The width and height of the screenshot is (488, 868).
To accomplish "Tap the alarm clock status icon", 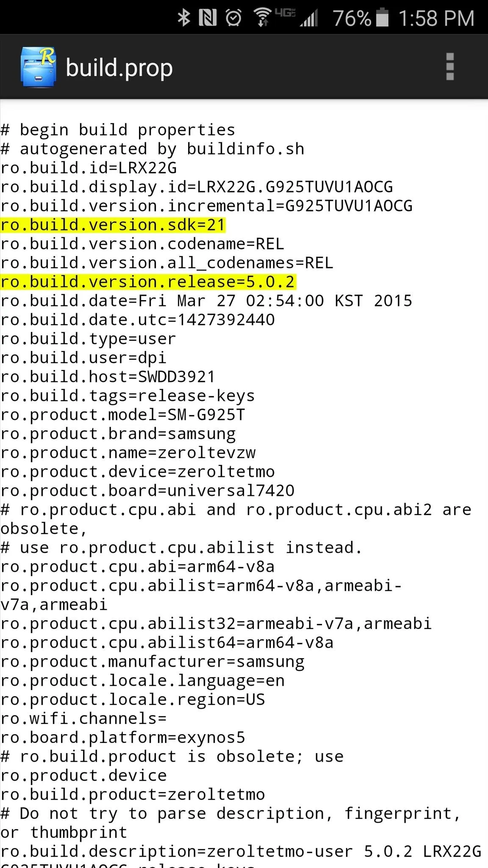I will click(233, 18).
